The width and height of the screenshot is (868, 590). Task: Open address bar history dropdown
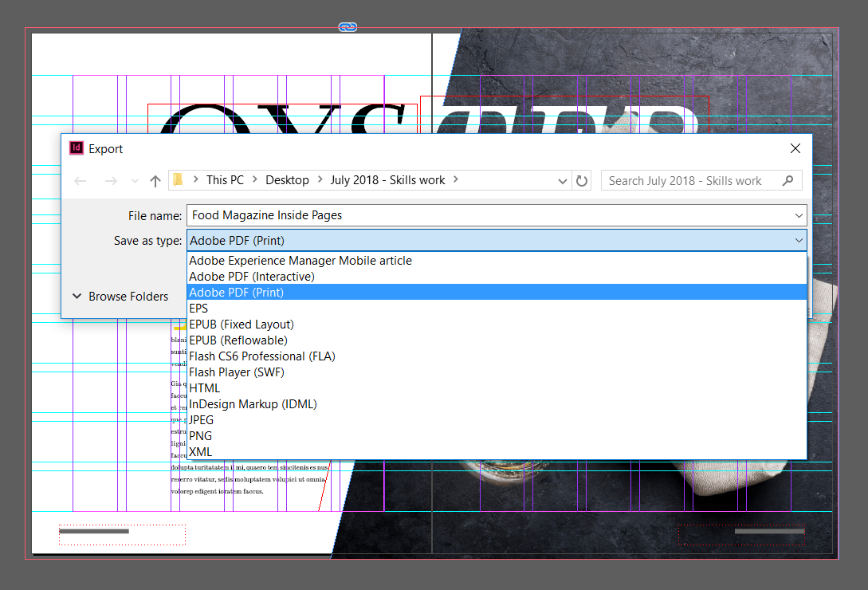[563, 181]
